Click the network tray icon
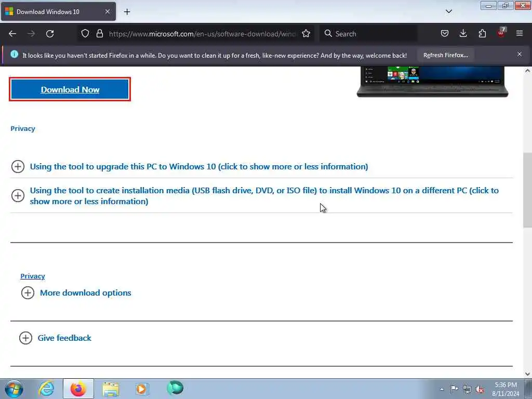Screen dimensions: 532x399 click(467, 389)
